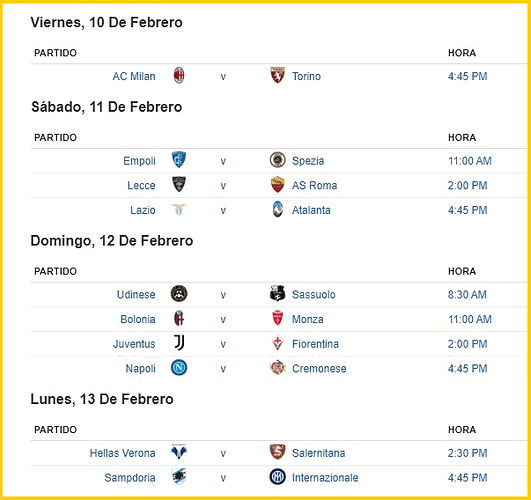The width and height of the screenshot is (531, 500).
Task: Open the Lazio team link
Action: click(143, 210)
